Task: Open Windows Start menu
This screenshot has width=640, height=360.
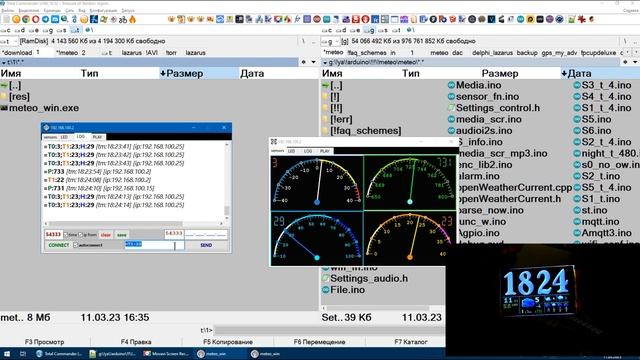Action: pyautogui.click(x=7, y=354)
